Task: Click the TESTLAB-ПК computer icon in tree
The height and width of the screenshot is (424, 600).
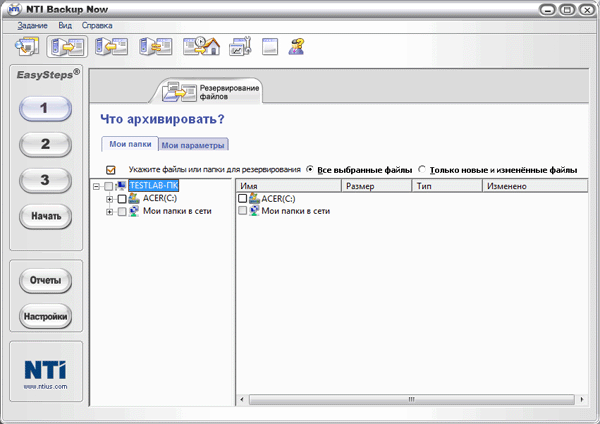Action: pyautogui.click(x=121, y=186)
